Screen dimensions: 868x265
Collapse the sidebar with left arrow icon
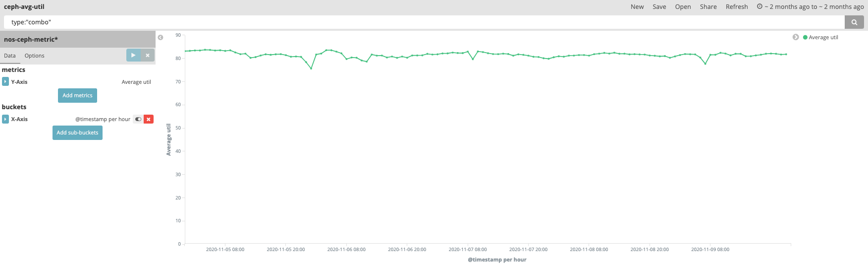(161, 38)
